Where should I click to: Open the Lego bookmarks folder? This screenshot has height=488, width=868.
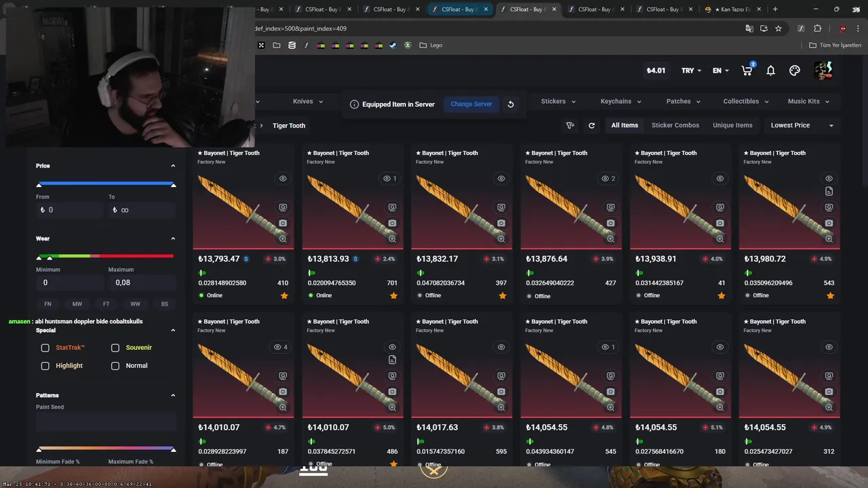431,45
